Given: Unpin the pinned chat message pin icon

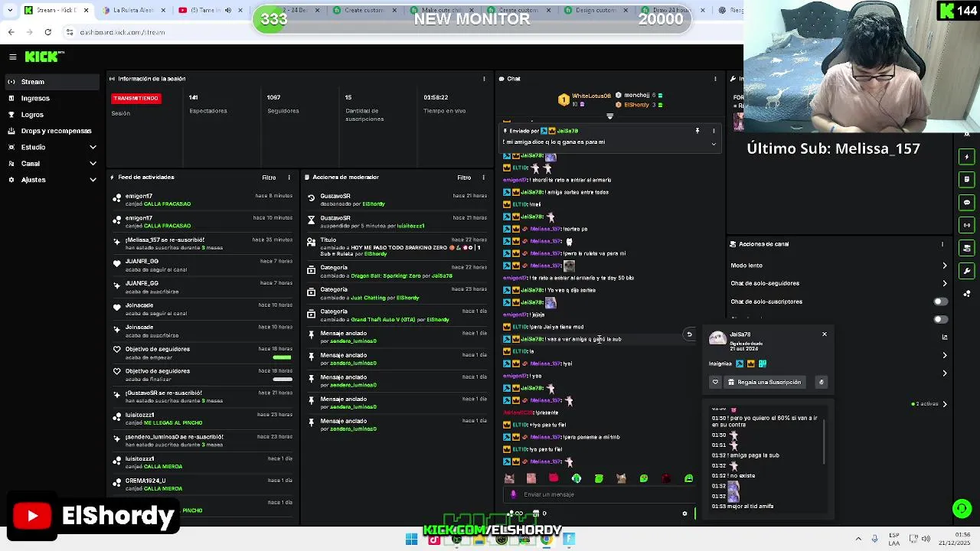Looking at the screenshot, I should [x=697, y=131].
